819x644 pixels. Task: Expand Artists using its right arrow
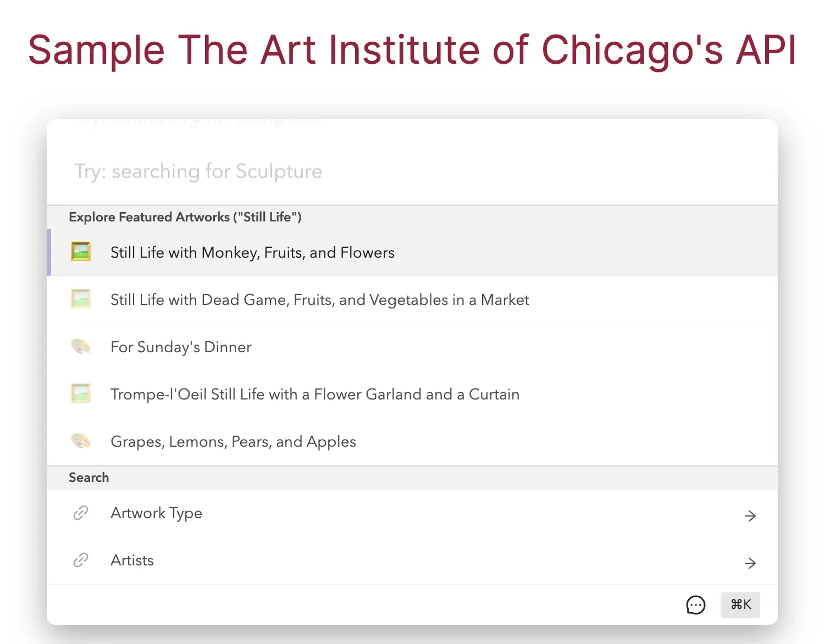(x=750, y=563)
